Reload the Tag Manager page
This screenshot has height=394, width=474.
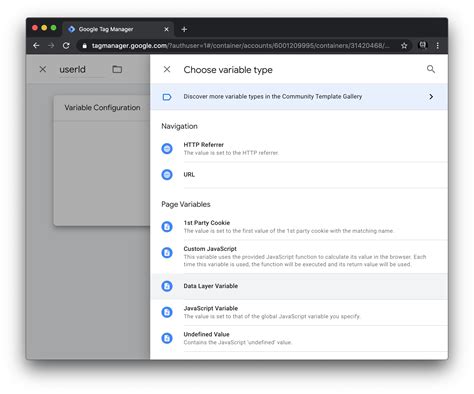[66, 45]
